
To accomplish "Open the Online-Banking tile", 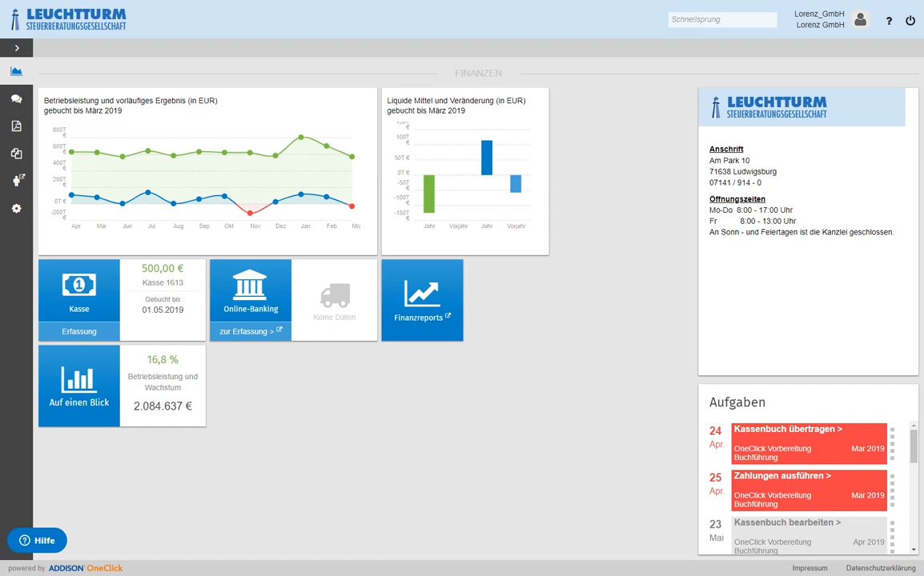I will pyautogui.click(x=251, y=290).
